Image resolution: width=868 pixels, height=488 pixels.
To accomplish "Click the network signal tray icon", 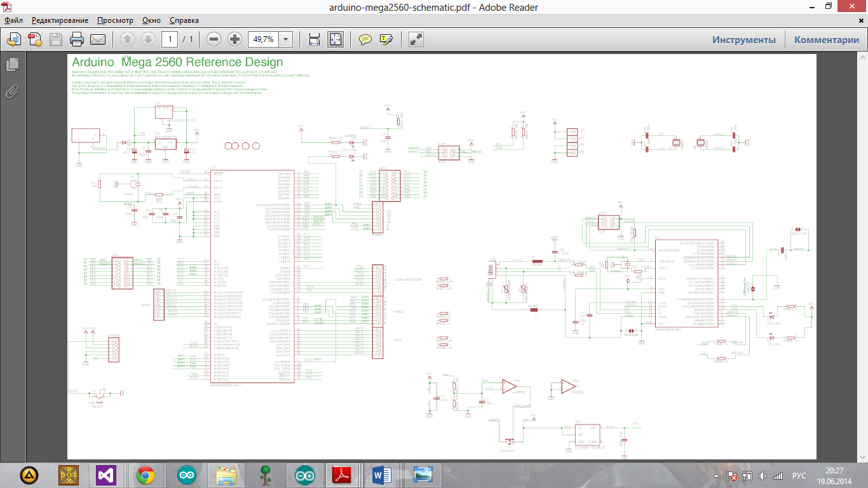I will 777,476.
